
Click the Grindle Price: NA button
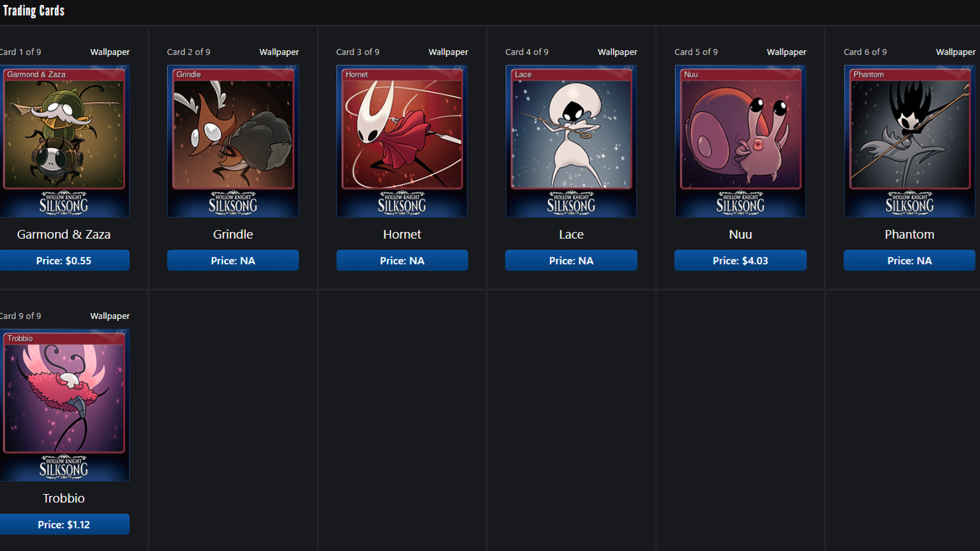pyautogui.click(x=233, y=260)
